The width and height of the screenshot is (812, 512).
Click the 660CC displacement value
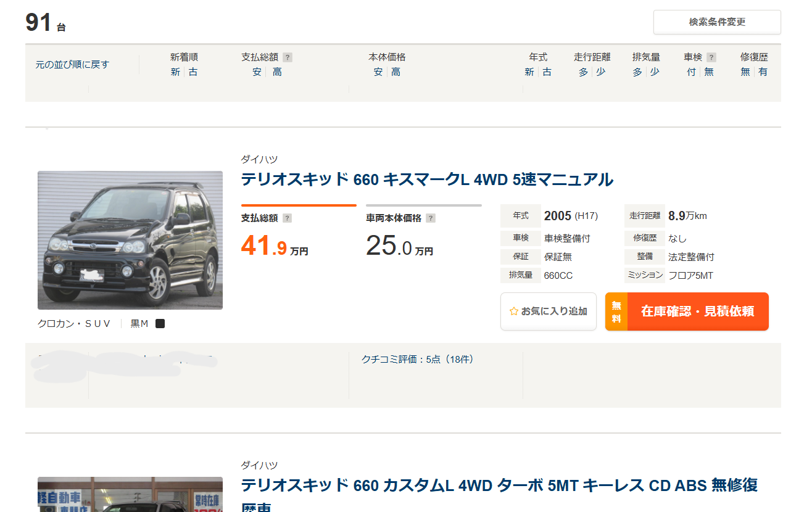(x=558, y=275)
